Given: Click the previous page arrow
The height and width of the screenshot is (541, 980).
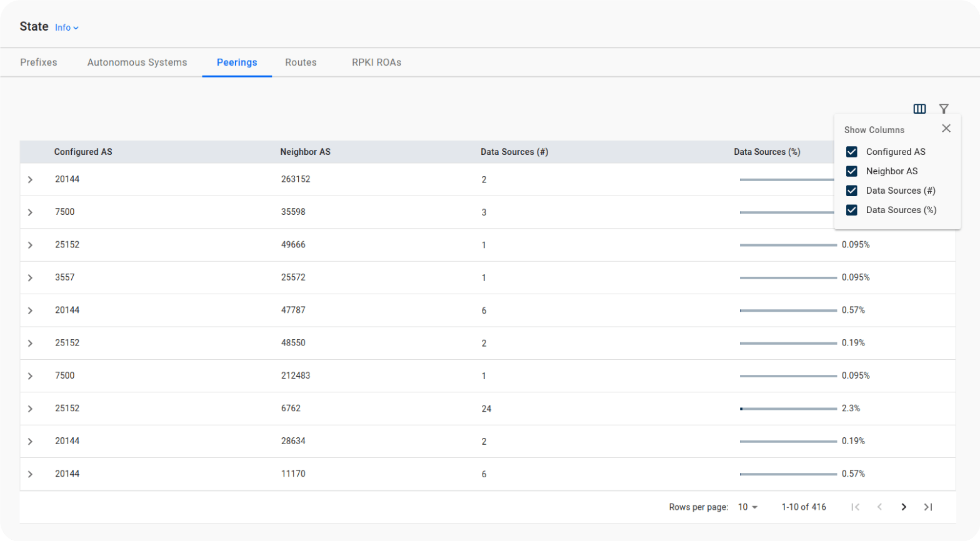Looking at the screenshot, I should [x=879, y=507].
